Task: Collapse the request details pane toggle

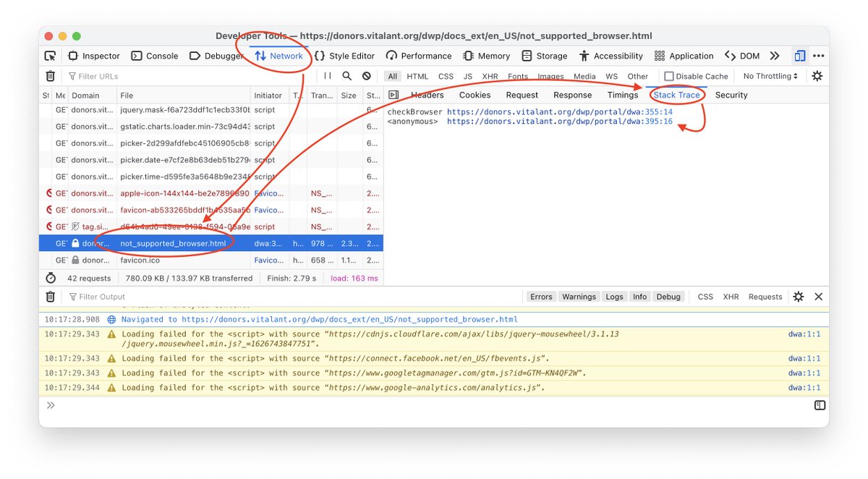Action: (x=393, y=95)
